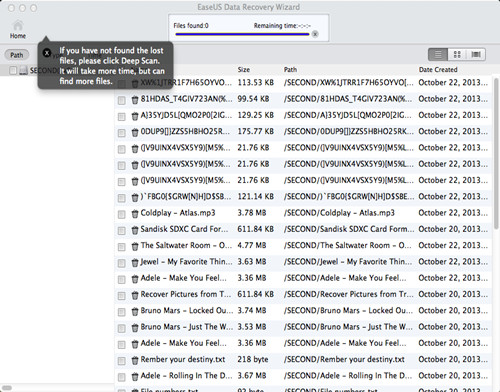The image size is (500, 392).
Task: Click the 175.77 KB size value
Action: (256, 131)
